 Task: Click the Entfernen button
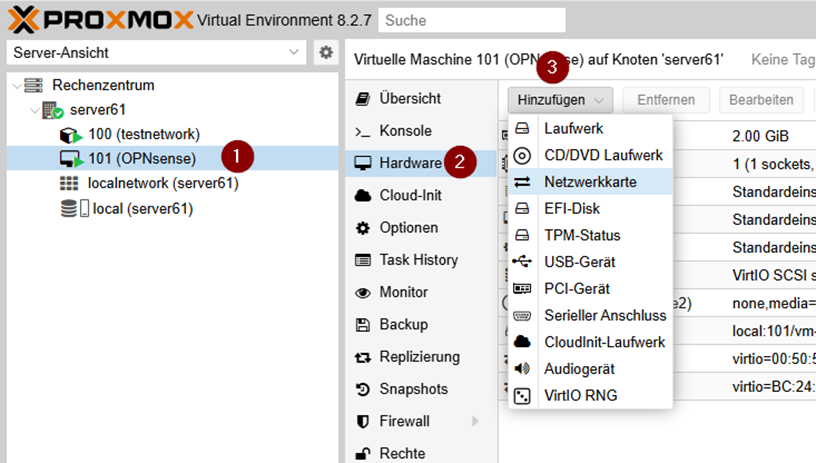click(x=666, y=100)
